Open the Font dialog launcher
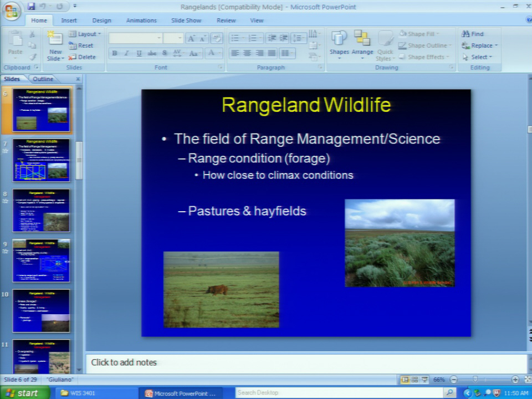The width and height of the screenshot is (532, 399). [x=220, y=67]
